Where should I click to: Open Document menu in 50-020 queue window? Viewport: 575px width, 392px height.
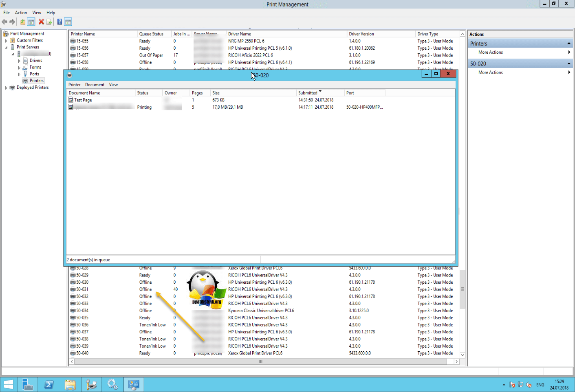pyautogui.click(x=95, y=85)
